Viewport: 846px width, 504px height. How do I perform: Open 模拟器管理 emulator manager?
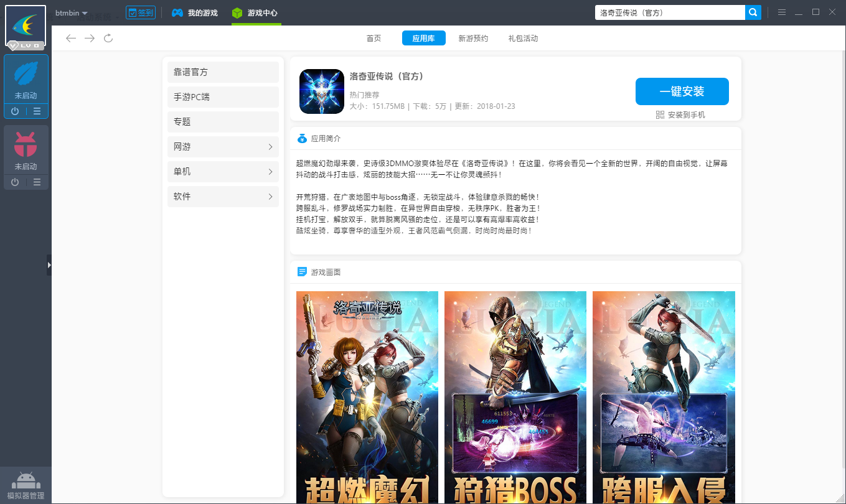pos(26,485)
